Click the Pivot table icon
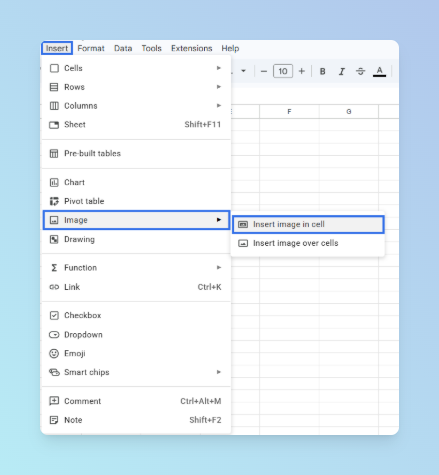This screenshot has height=475, width=439. [54, 201]
